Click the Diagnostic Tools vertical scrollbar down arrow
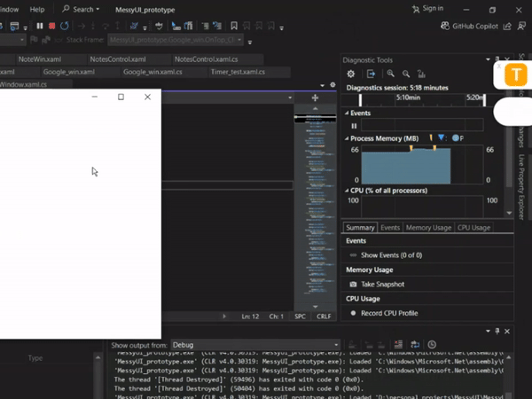Screen dimensions: 532x399 (509, 213)
